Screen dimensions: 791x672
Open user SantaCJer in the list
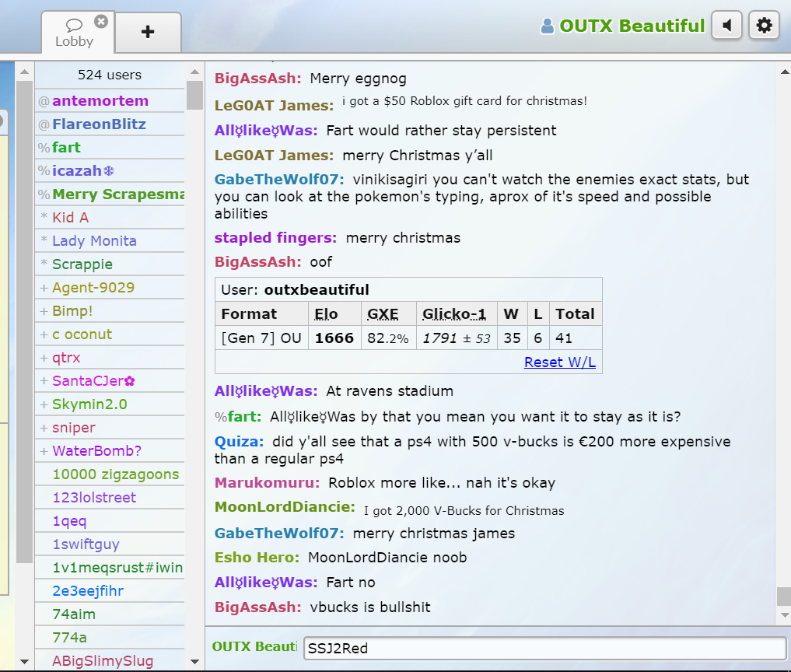(110, 381)
